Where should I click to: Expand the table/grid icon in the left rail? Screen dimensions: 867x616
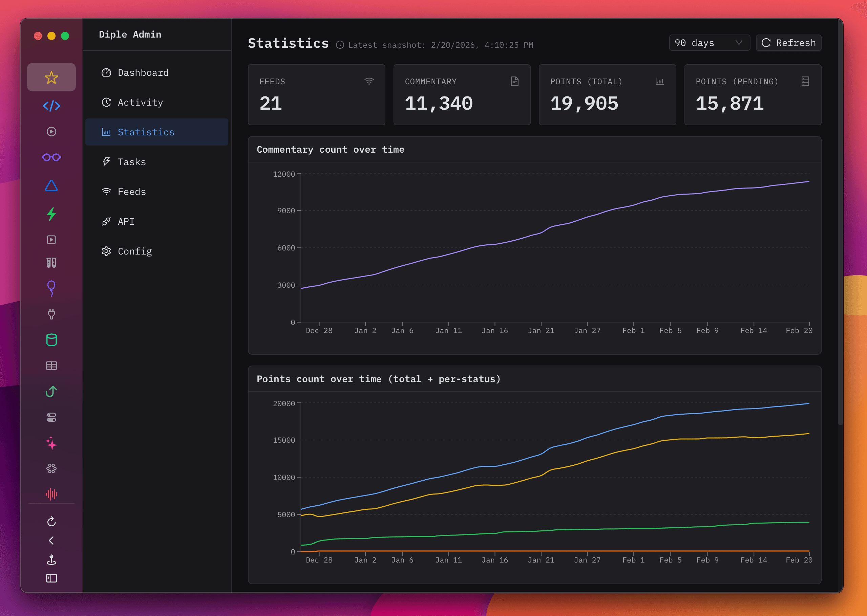pos(51,365)
